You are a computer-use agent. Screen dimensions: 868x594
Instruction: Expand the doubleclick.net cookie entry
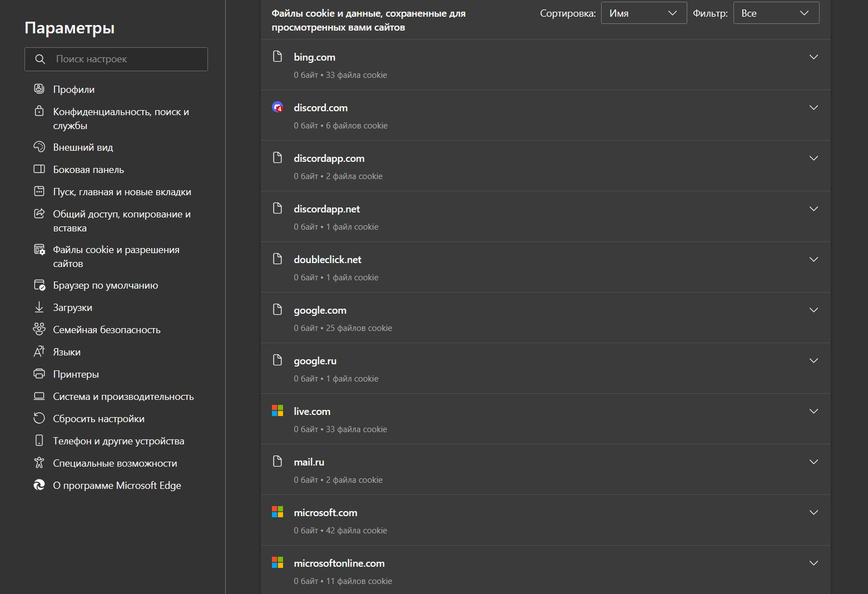814,259
